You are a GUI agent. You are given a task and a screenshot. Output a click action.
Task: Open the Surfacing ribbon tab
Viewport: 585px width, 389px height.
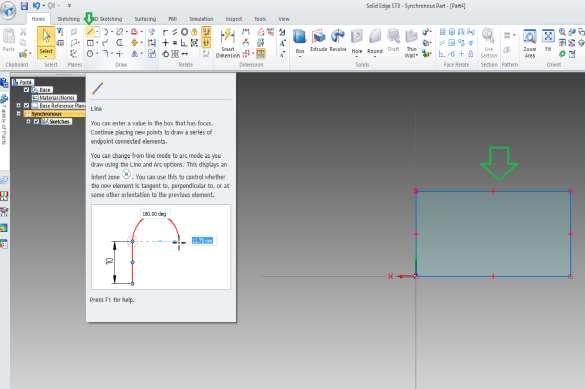(x=145, y=19)
